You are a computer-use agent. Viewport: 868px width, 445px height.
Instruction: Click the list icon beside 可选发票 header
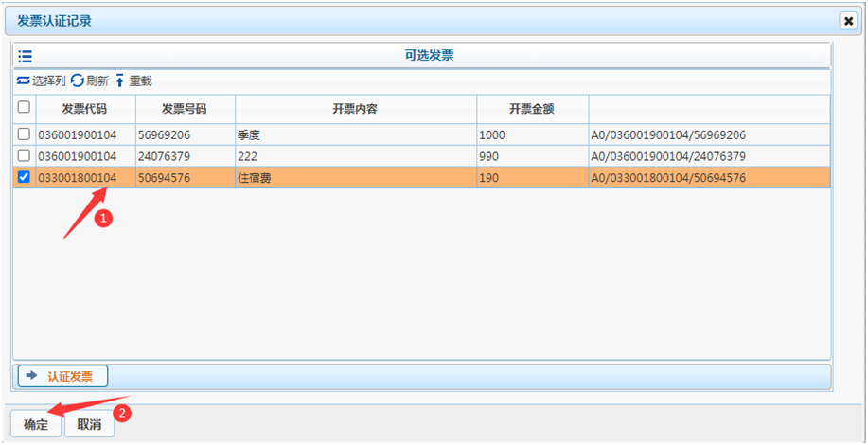(26, 56)
